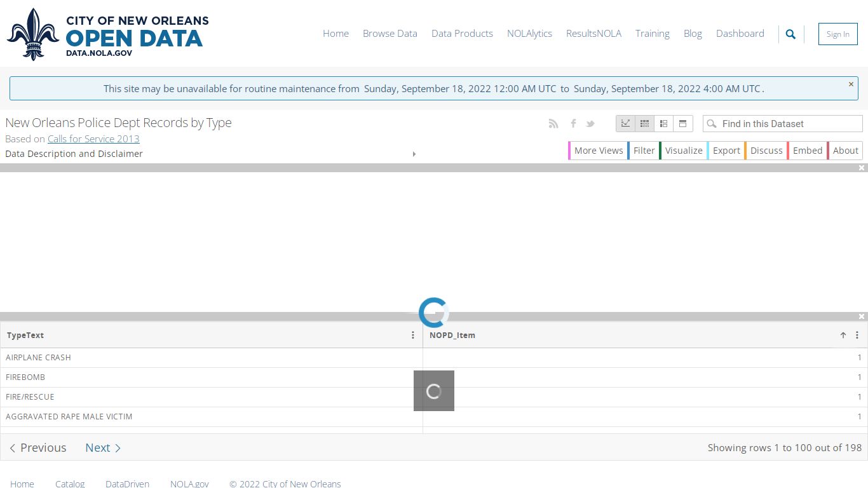Toggle the chart view button
The height and width of the screenshot is (488, 868).
tap(626, 123)
